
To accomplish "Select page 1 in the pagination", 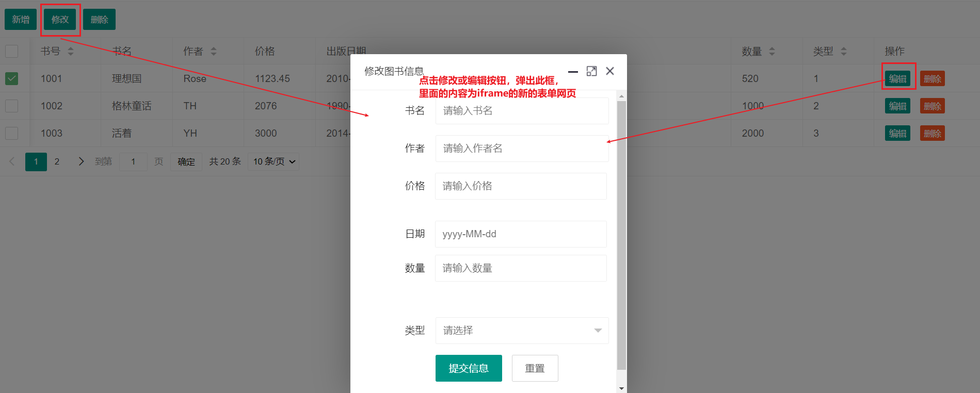I will point(36,161).
